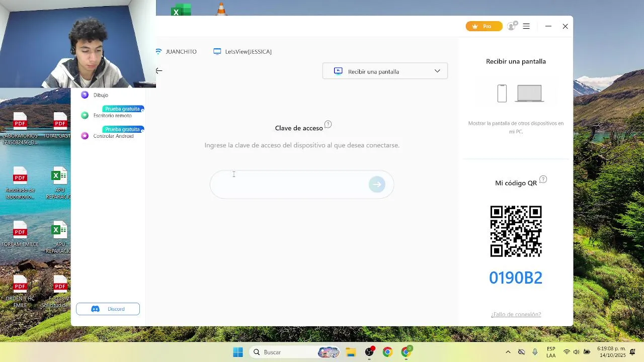Click the dropdown chevron arrow

[x=437, y=71]
